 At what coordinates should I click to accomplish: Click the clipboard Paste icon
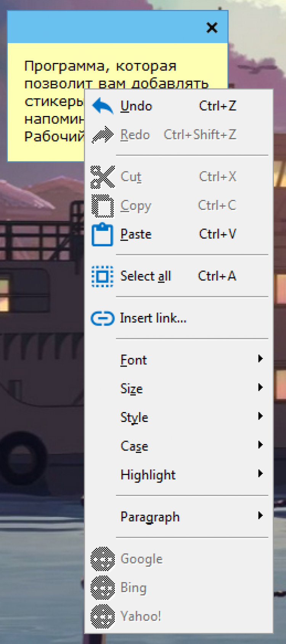[103, 235]
